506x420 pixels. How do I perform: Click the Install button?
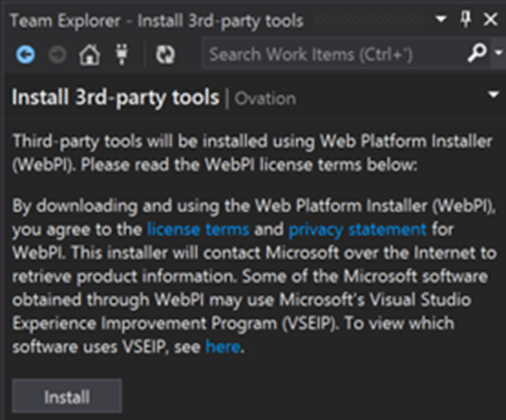67,396
